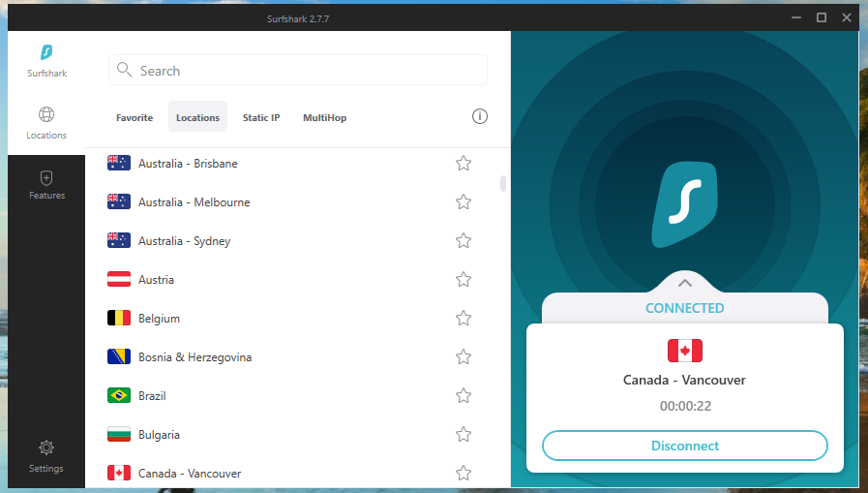Toggle the Bosnia & Herzegovina favorite star
The image size is (868, 493).
point(464,357)
